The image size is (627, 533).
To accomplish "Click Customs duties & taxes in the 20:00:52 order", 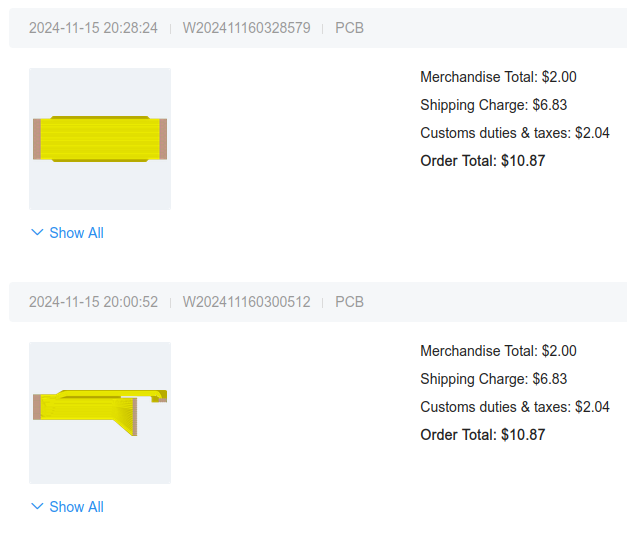I will pyautogui.click(x=514, y=407).
